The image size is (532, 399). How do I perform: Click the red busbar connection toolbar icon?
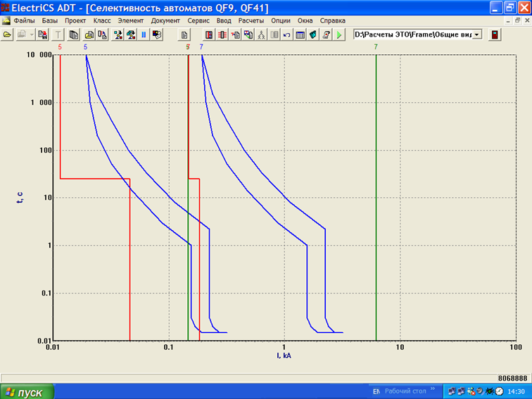coord(222,34)
